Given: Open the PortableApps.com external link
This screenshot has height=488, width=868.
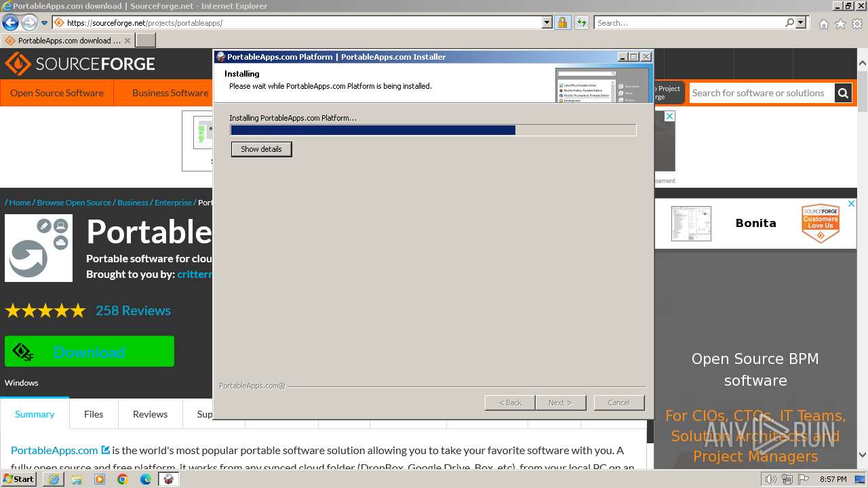Looking at the screenshot, I should pos(60,450).
